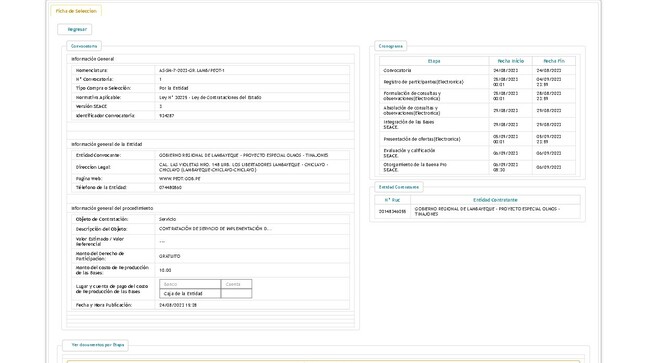Select the Presentación de ofertas(Electronica) row
Screen dimensions: 645x363
(x=477, y=139)
